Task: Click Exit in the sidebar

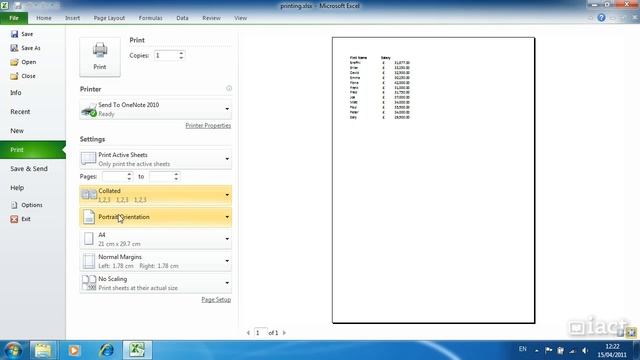Action: click(x=21, y=219)
